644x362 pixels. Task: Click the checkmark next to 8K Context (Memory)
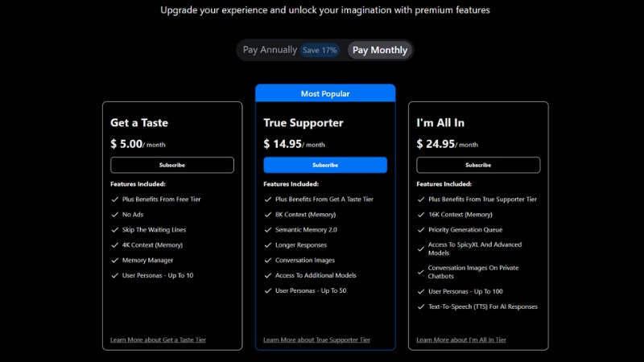[x=267, y=215]
